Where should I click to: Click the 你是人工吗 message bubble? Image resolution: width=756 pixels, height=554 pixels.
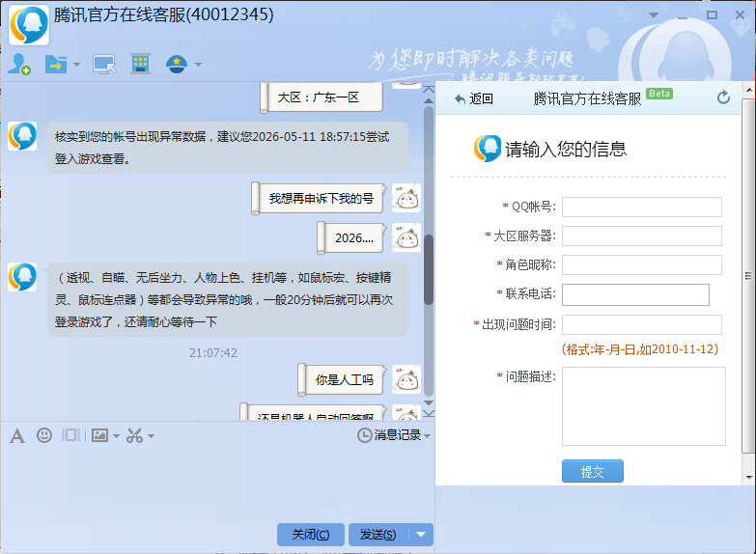(x=344, y=380)
